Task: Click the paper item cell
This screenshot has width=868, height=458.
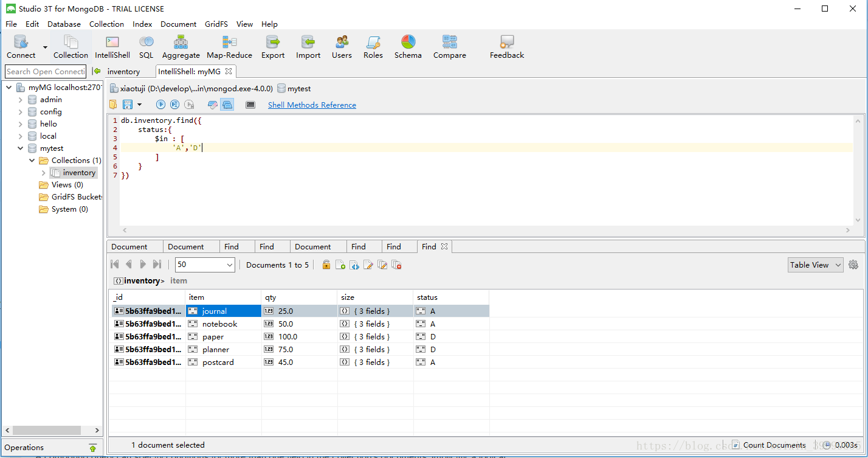Action: coord(223,337)
